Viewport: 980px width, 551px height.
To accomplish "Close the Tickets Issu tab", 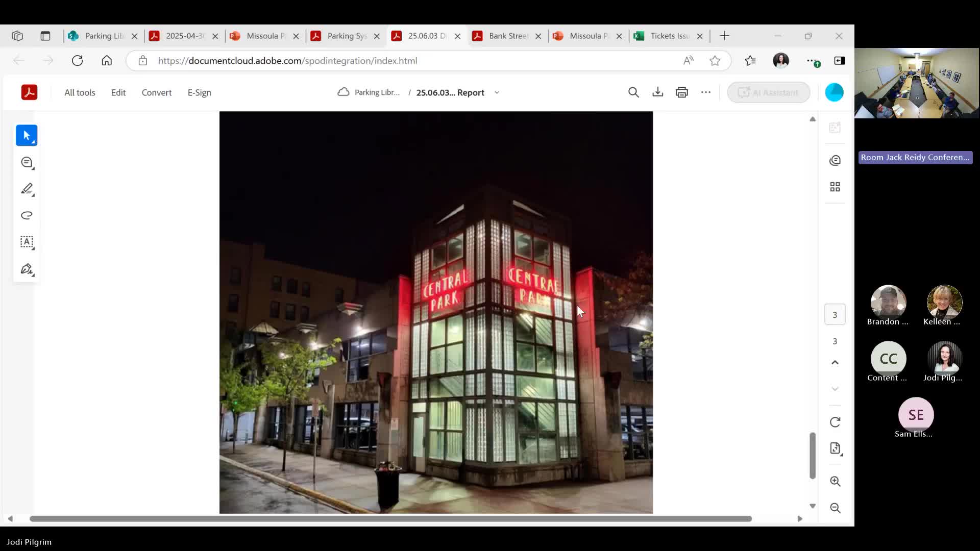I will click(x=700, y=36).
